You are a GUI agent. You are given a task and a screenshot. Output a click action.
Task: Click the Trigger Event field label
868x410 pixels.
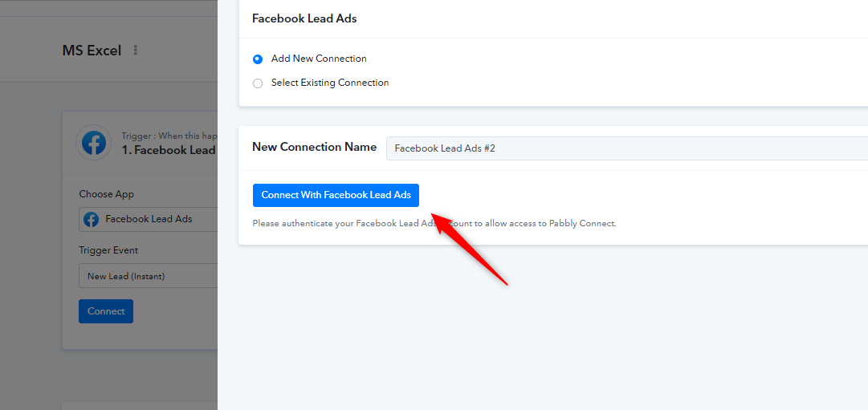tap(108, 250)
